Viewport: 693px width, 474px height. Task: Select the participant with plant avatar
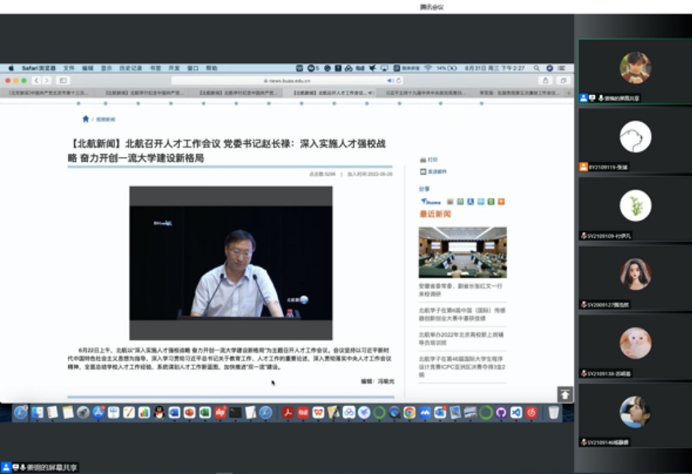[635, 205]
